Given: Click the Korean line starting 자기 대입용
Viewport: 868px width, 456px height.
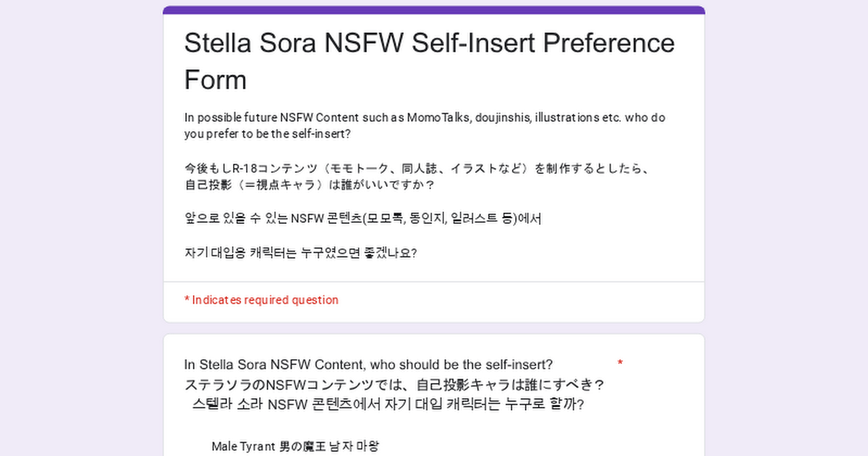Looking at the screenshot, I should click(300, 253).
